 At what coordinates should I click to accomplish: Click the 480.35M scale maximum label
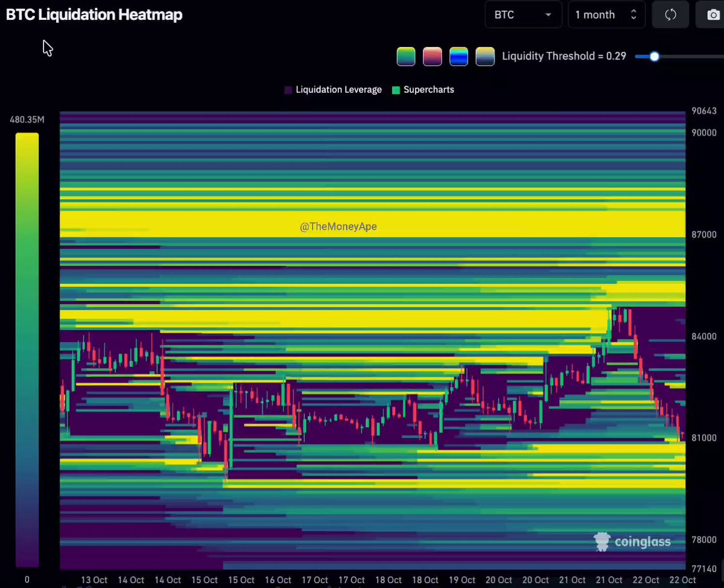pyautogui.click(x=27, y=120)
